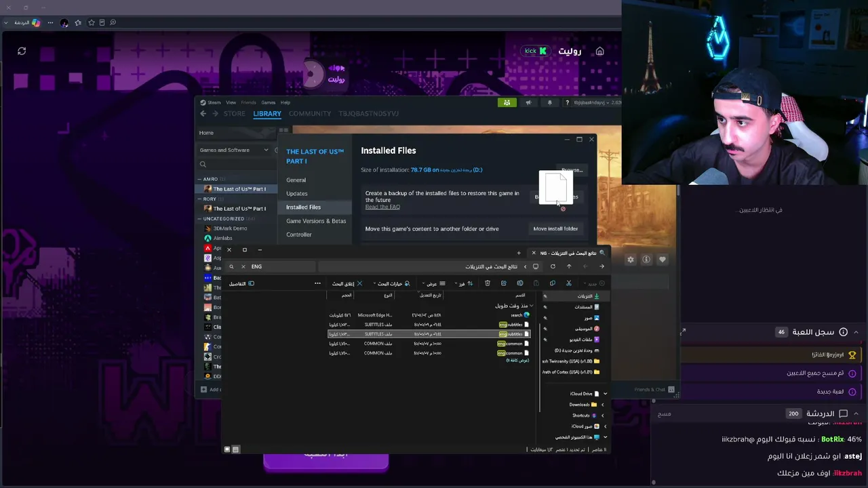
Task: Open the Read the FAQ link
Action: point(382,207)
